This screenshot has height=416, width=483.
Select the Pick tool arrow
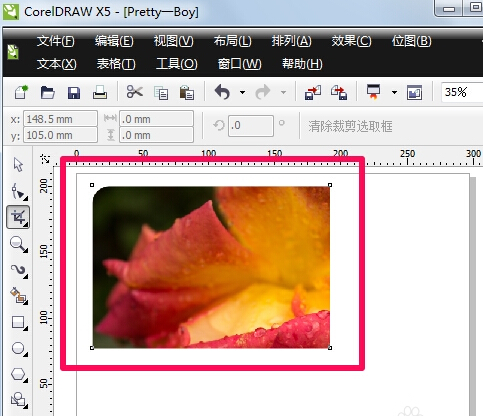point(18,165)
